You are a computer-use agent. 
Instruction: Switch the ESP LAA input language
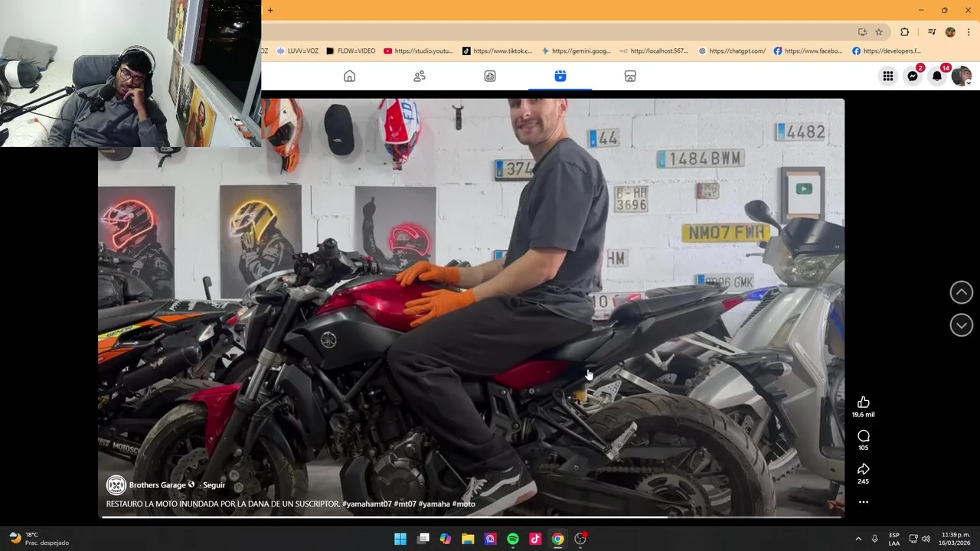(x=894, y=539)
